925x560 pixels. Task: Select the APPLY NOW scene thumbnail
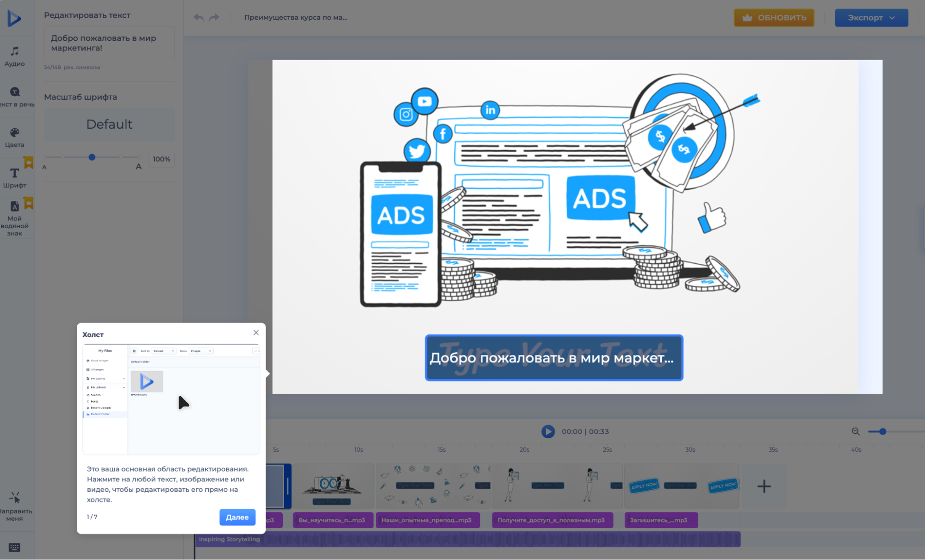681,486
